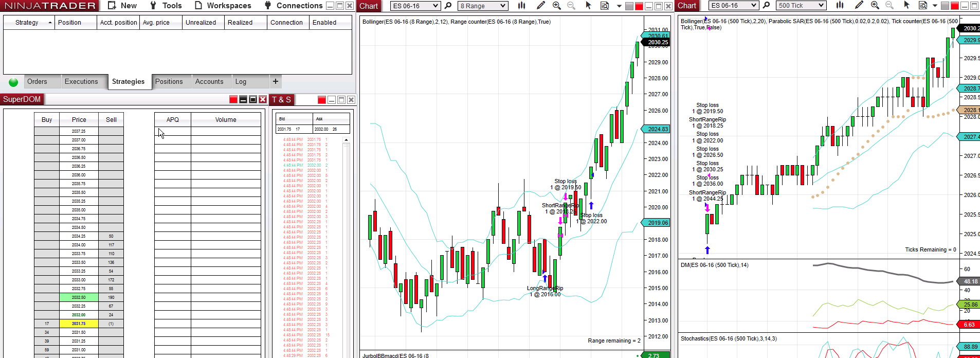
Task: Click green 2032.50 price cell in SuperDOM
Action: click(x=79, y=297)
